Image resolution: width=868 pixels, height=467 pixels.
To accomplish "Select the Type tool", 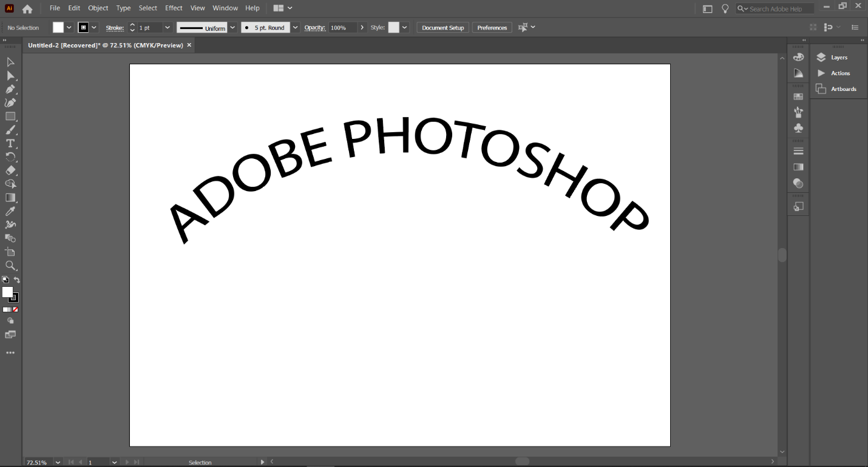I will coord(10,143).
